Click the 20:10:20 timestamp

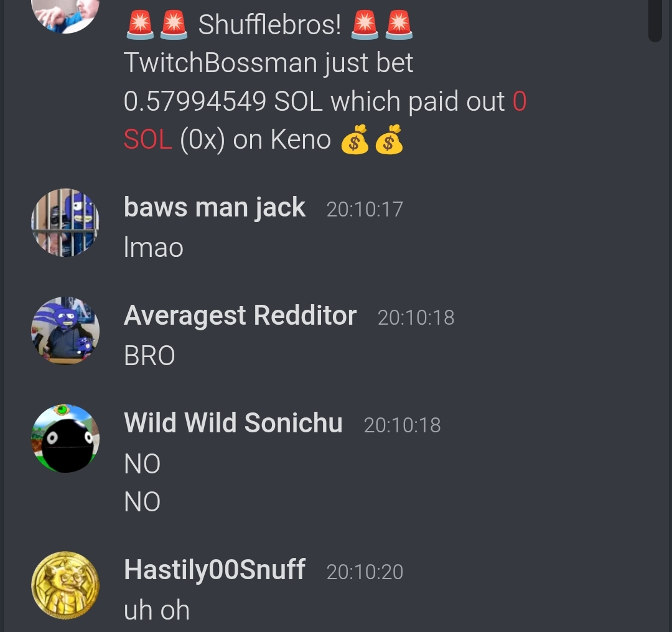point(365,572)
